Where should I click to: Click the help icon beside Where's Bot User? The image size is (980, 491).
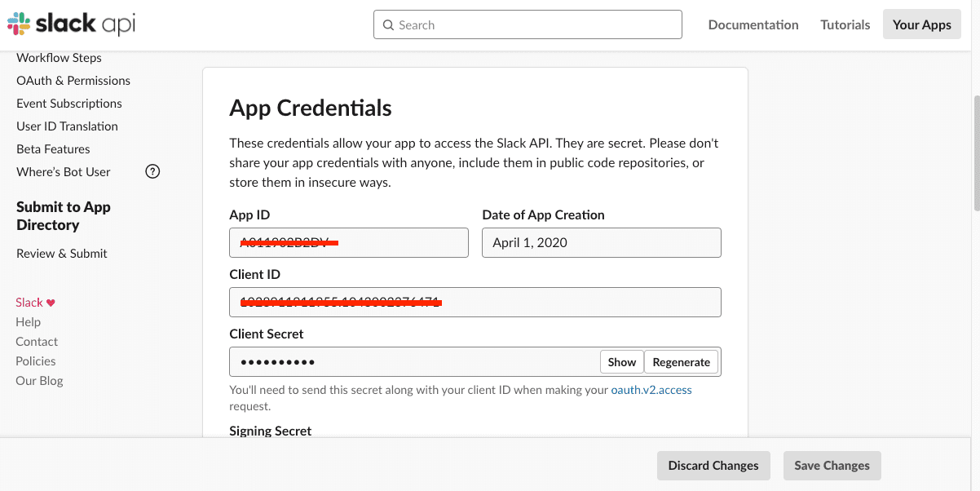(152, 171)
